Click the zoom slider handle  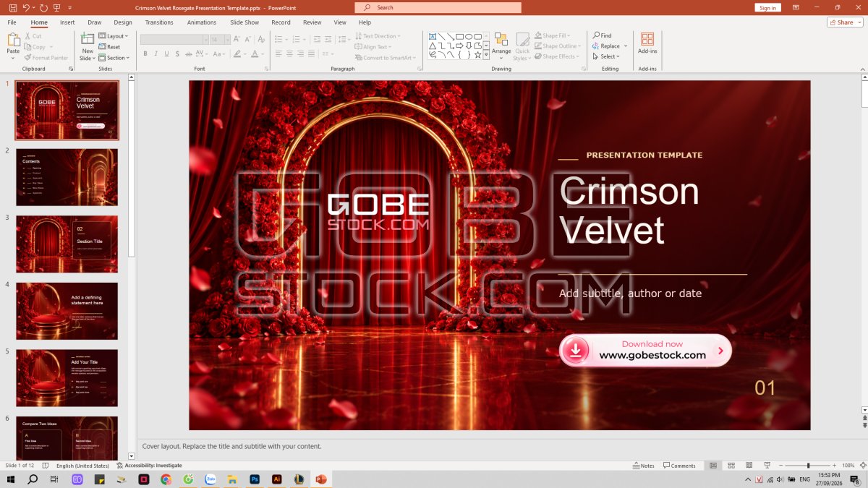tap(808, 466)
